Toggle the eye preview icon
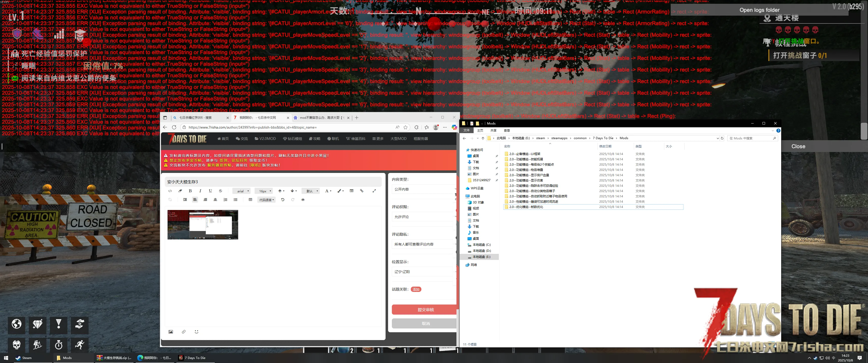 (x=303, y=200)
